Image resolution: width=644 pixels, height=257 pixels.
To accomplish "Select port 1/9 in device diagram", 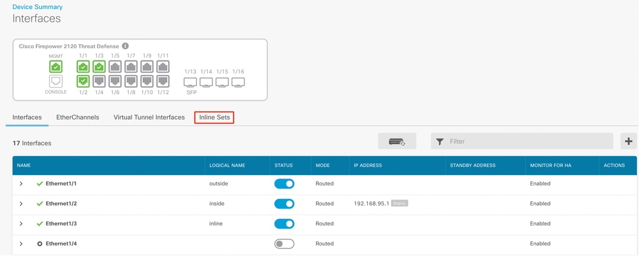I will tap(147, 66).
